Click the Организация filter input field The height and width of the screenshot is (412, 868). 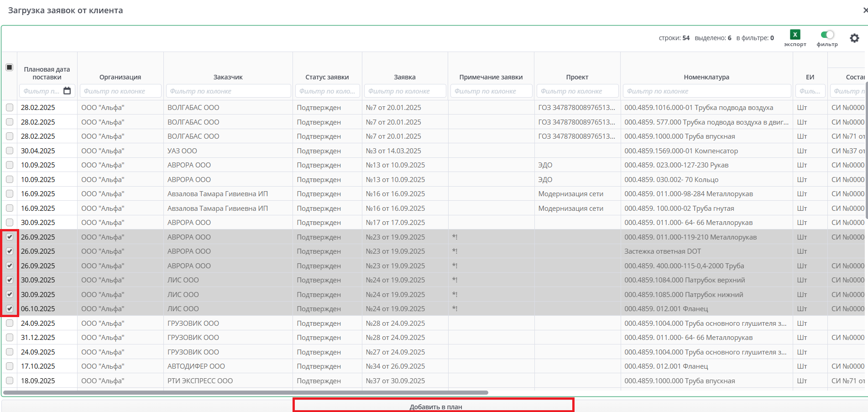[x=120, y=91]
